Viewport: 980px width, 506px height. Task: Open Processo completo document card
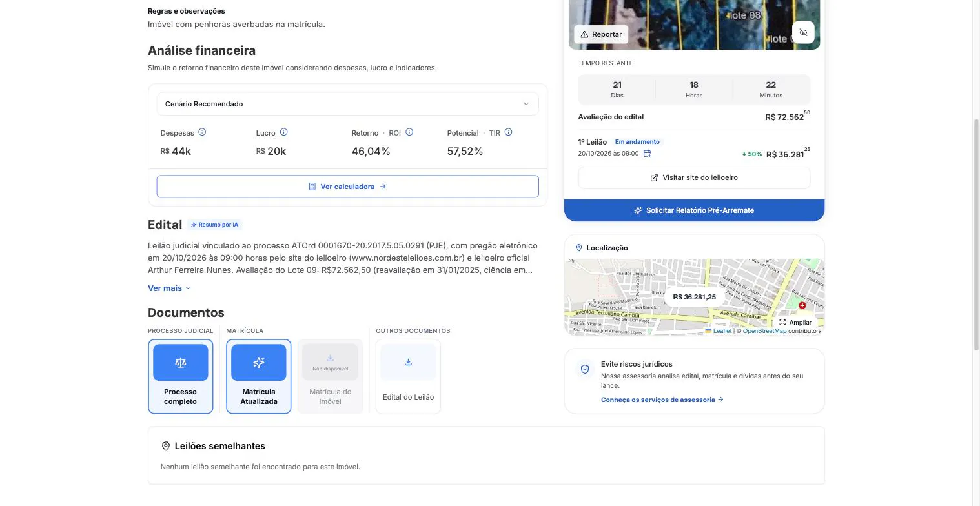click(x=180, y=376)
